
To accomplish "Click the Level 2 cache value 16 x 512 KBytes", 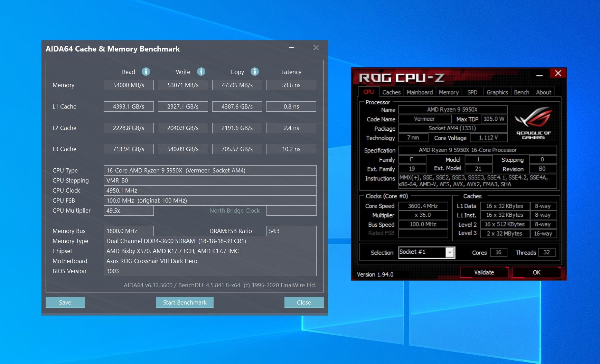I will 505,224.
